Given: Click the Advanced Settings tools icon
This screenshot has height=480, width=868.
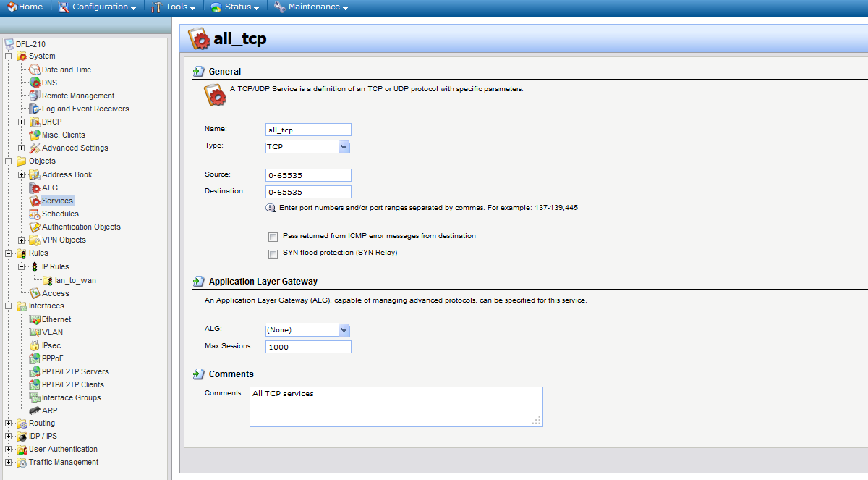Looking at the screenshot, I should pos(35,148).
